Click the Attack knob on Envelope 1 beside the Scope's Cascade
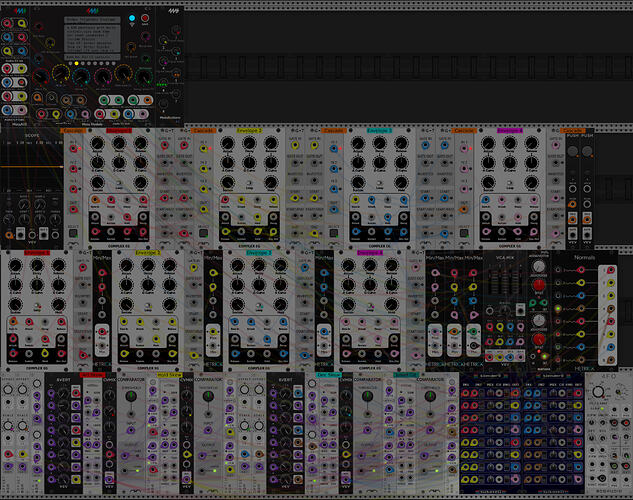 pos(97,143)
